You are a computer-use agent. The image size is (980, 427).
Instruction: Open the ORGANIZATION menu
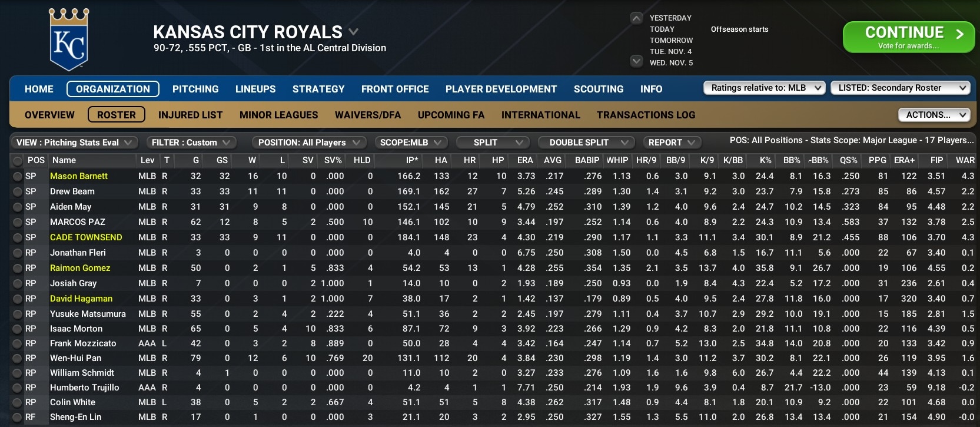pyautogui.click(x=113, y=89)
